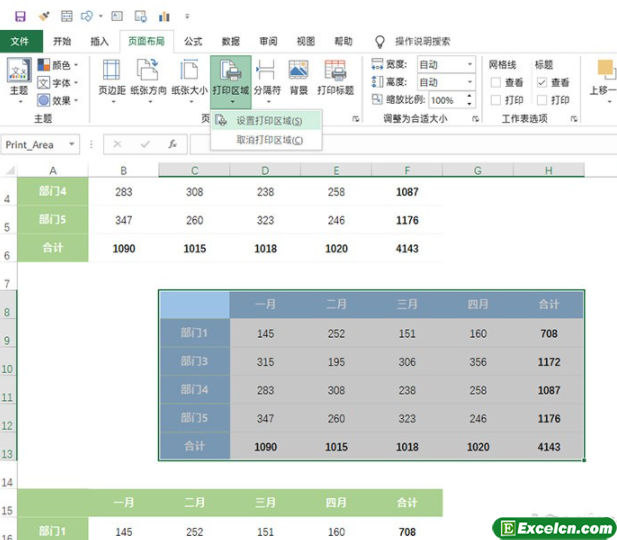Switch to the Home (开始) tab
The width and height of the screenshot is (617, 540).
pos(62,41)
